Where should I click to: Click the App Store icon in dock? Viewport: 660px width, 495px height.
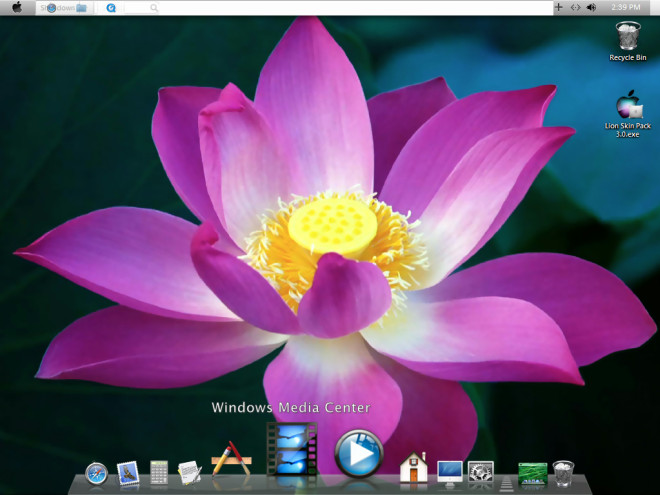click(x=231, y=462)
